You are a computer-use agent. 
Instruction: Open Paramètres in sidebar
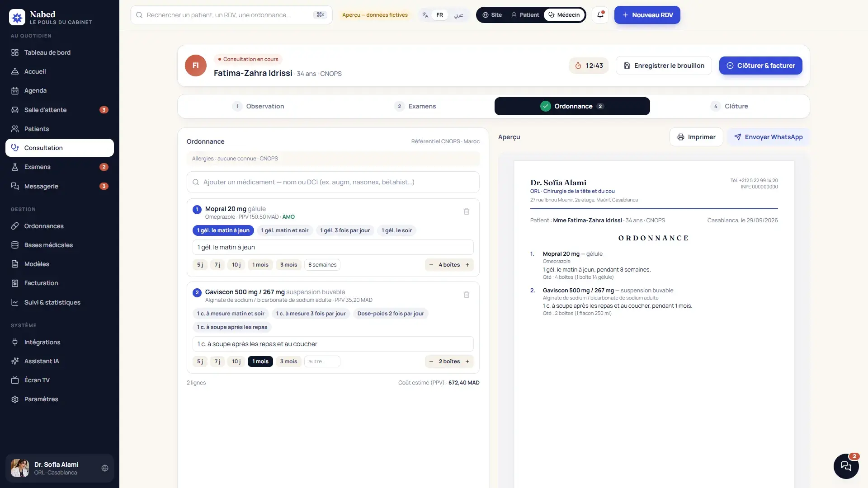[x=60, y=399]
